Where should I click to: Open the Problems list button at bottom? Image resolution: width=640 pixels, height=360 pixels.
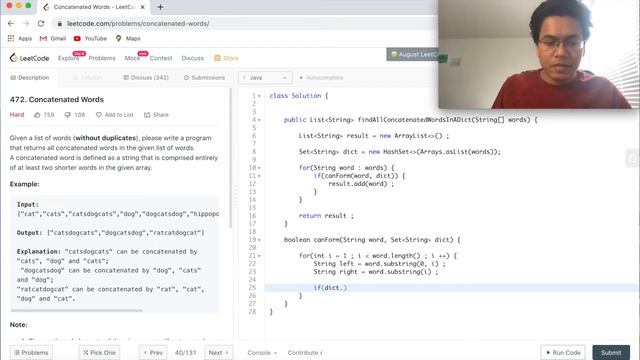pos(31,353)
